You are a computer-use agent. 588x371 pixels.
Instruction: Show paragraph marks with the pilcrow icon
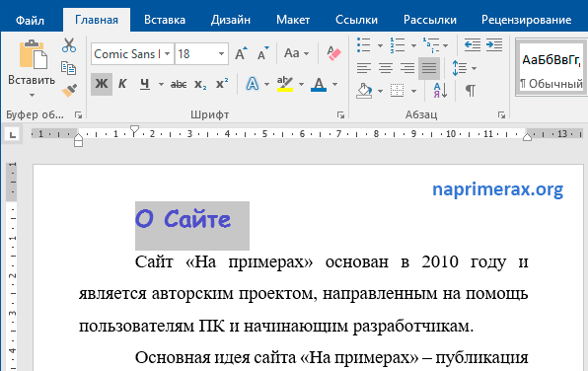point(471,91)
